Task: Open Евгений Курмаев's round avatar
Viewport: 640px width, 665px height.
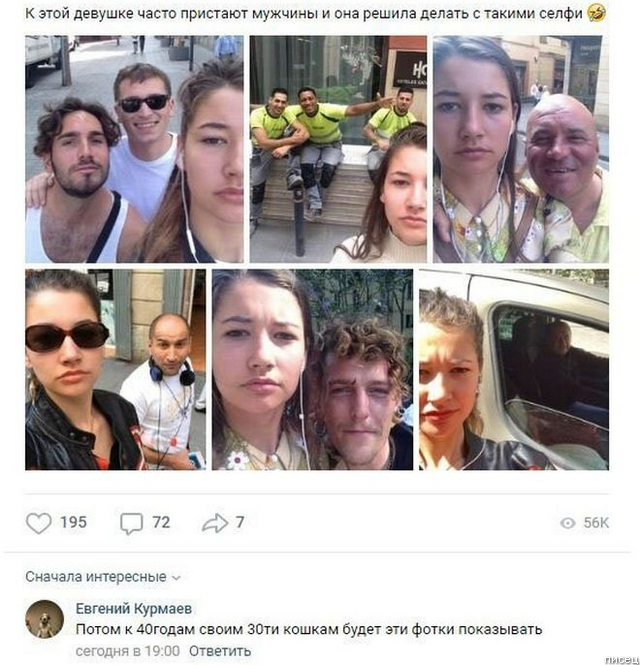Action: (45, 619)
